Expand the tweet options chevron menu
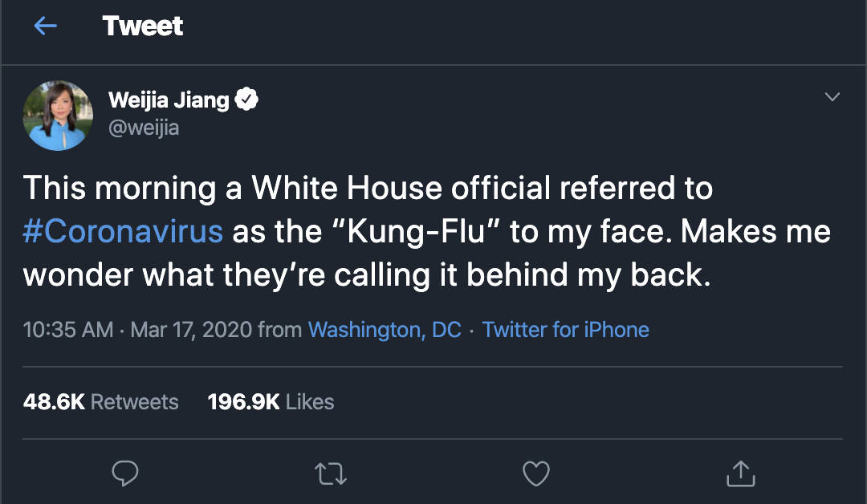 (x=832, y=97)
